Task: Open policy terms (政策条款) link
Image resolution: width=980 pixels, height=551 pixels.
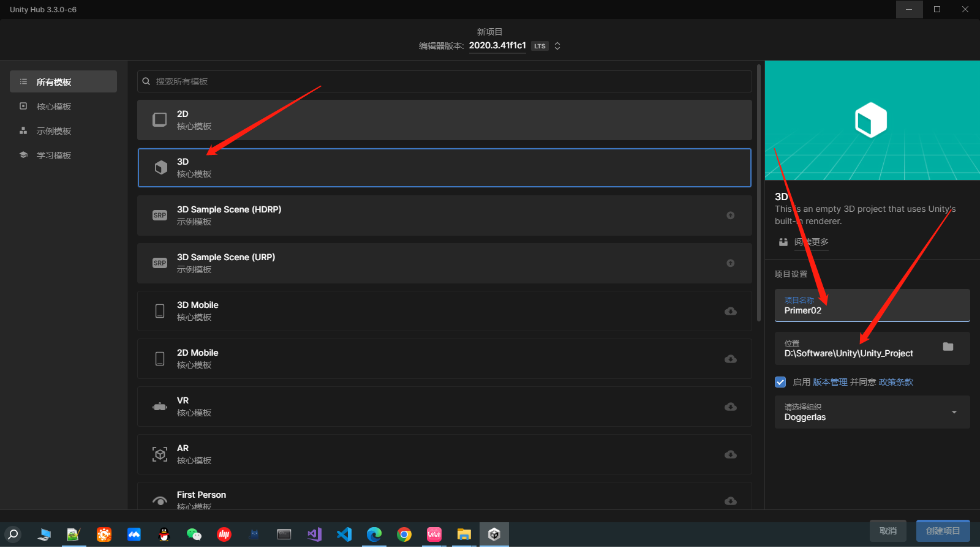Action: tap(896, 382)
